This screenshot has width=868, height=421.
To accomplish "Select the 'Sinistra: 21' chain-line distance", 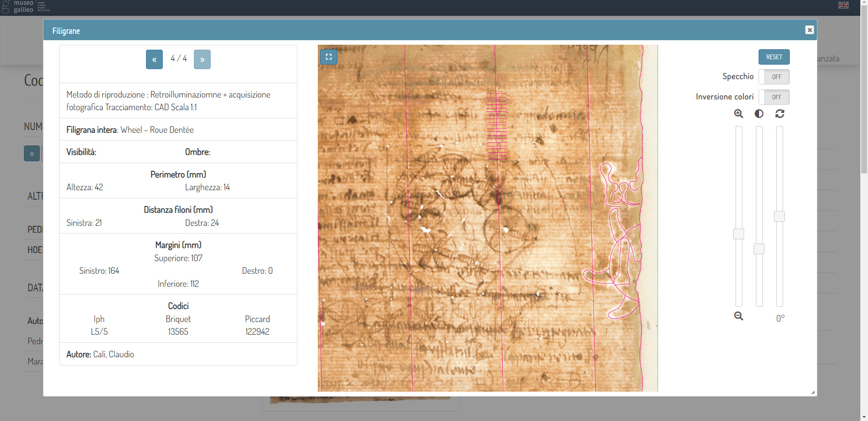I will click(x=84, y=223).
